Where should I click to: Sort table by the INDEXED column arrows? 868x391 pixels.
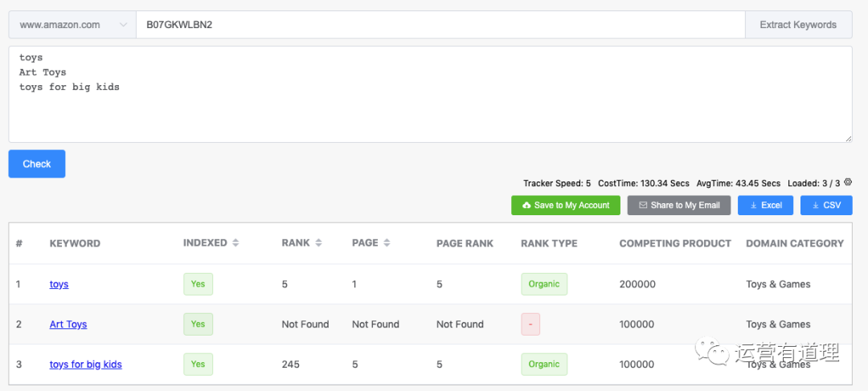coord(235,242)
